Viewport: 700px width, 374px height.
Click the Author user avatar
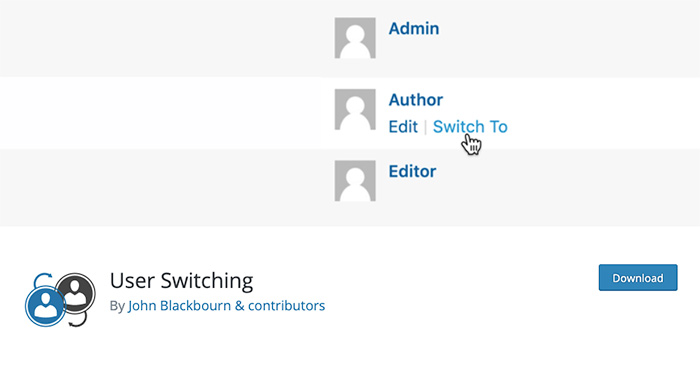[355, 109]
